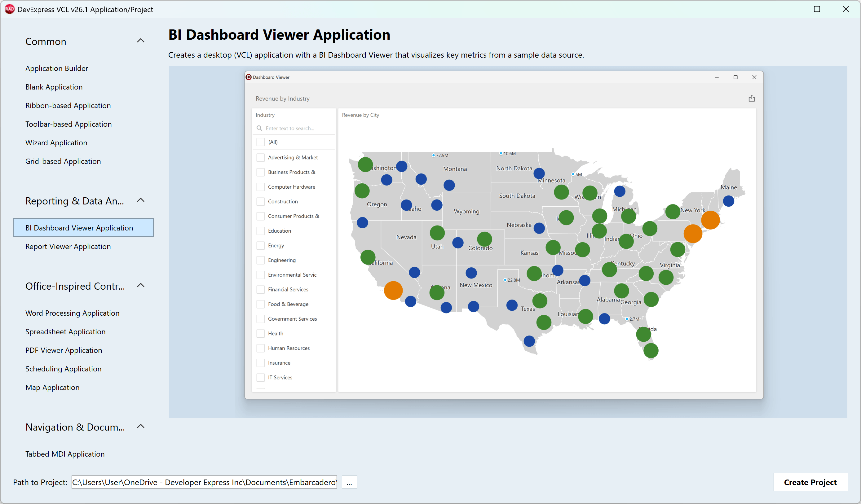Click the Montana state label on map
The height and width of the screenshot is (504, 861).
[x=455, y=169]
